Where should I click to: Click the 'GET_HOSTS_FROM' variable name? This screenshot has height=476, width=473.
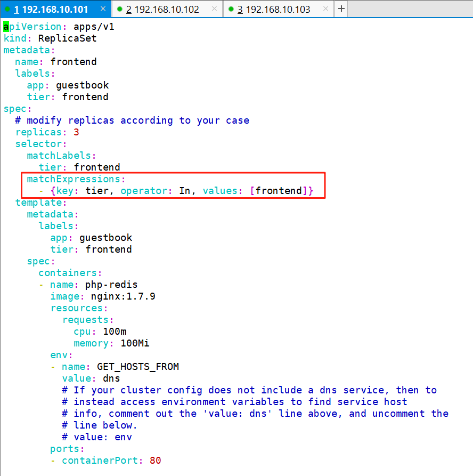(x=138, y=367)
